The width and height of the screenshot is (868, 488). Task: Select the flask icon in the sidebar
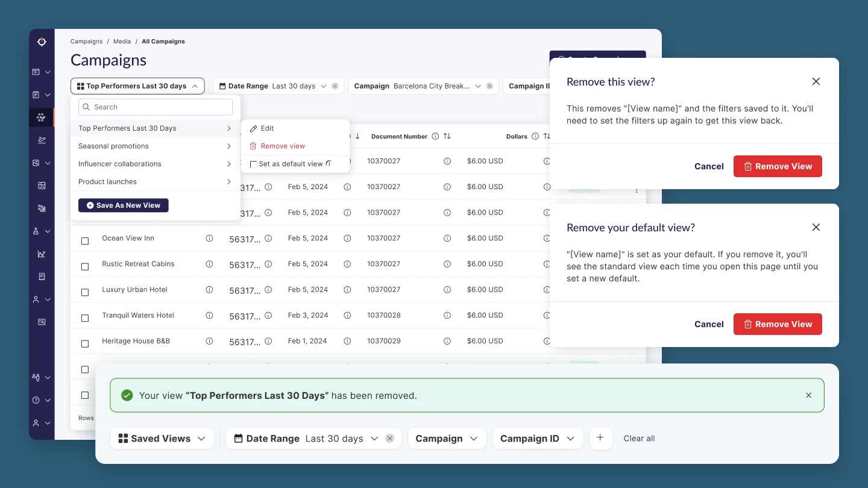pyautogui.click(x=36, y=231)
